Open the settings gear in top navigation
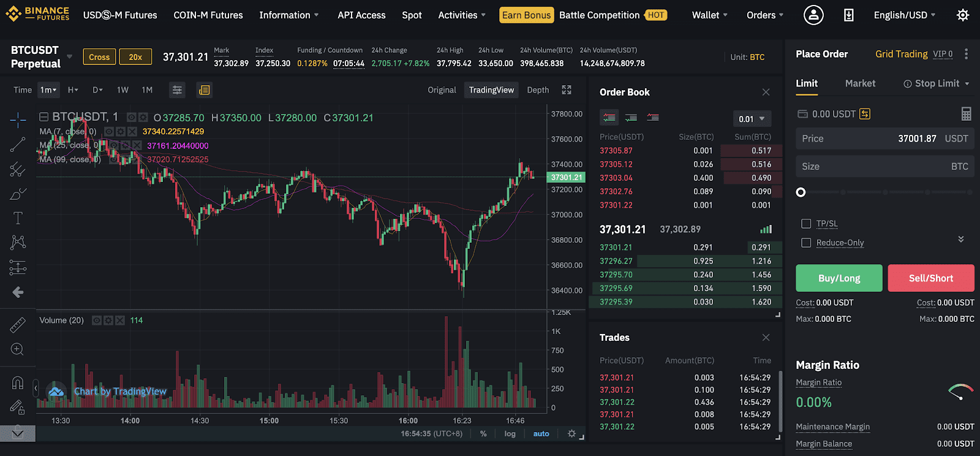Viewport: 980px width, 456px height. point(963,15)
